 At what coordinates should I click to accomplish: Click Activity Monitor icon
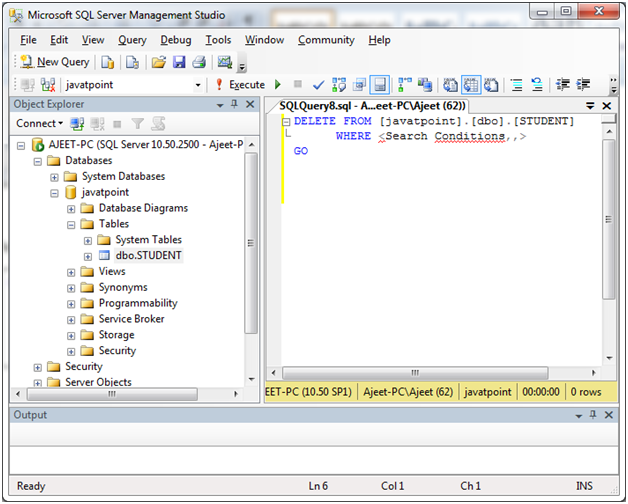pos(225,62)
